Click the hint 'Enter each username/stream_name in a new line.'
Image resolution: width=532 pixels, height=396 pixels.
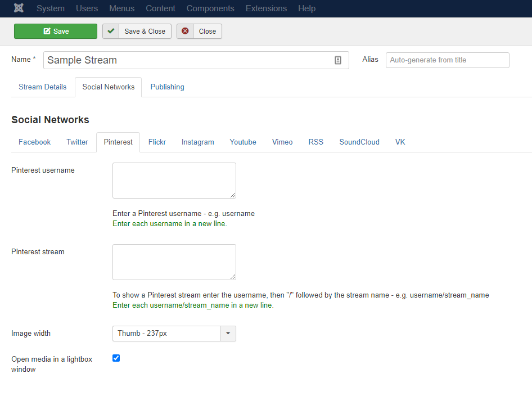(193, 305)
